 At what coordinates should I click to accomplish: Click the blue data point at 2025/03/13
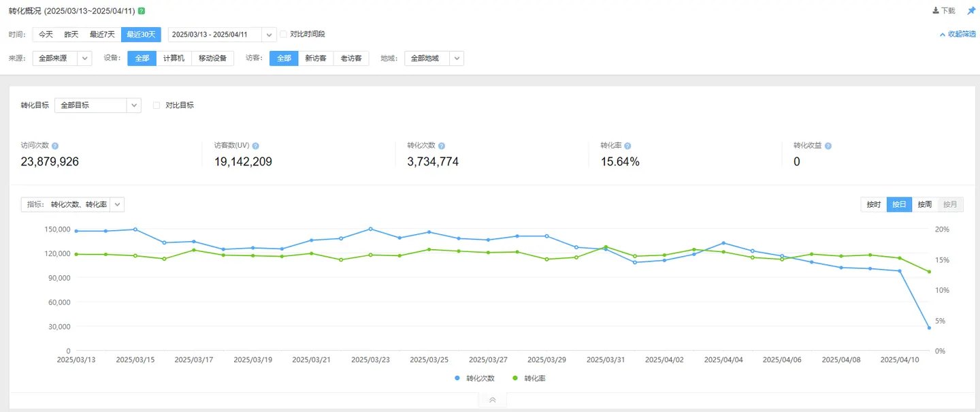pos(76,231)
